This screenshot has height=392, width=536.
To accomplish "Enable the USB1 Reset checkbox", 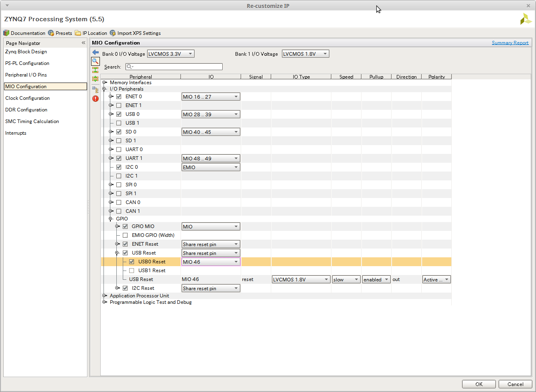I will pyautogui.click(x=132, y=270).
